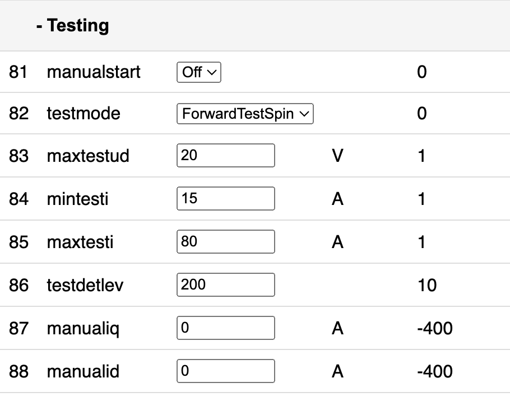Click the testmode parameter label

click(x=84, y=114)
